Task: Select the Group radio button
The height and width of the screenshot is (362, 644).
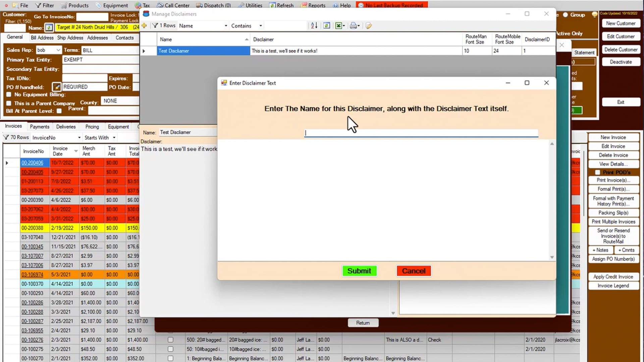Action: 566,15
